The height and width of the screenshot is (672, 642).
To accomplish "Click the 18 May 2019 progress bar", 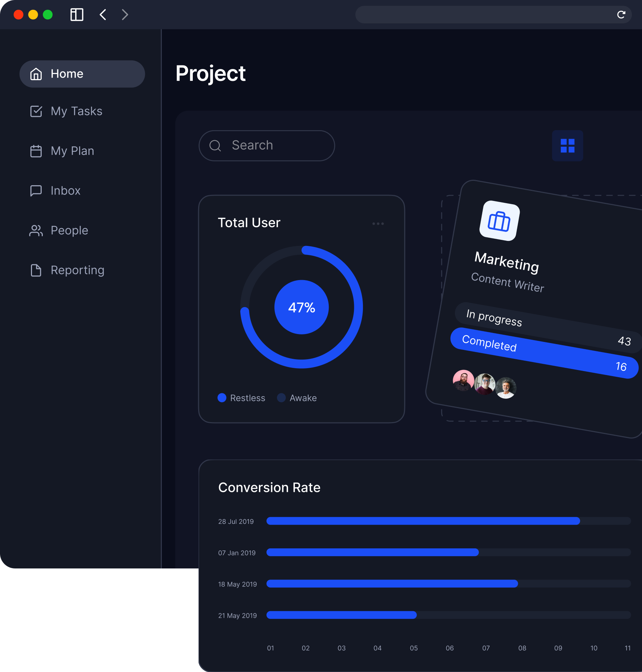I will point(449,584).
